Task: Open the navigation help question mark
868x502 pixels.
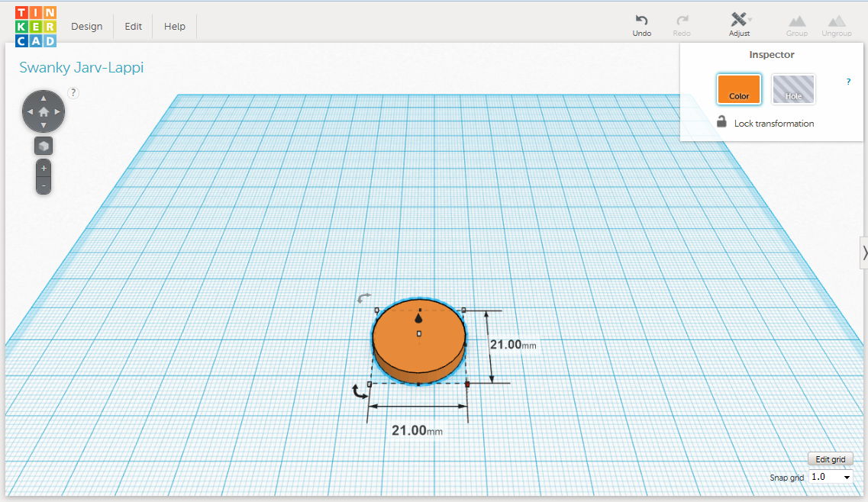Action: pyautogui.click(x=73, y=92)
